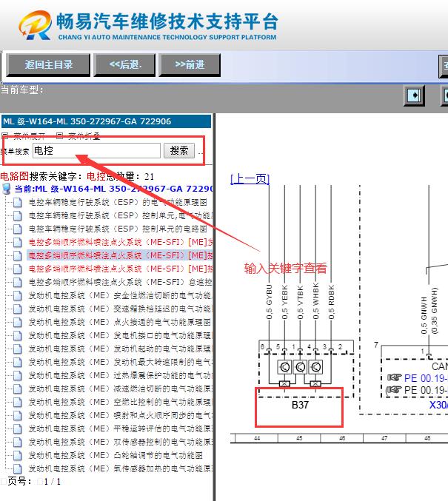Go back with the <<后退 button

coord(124,65)
